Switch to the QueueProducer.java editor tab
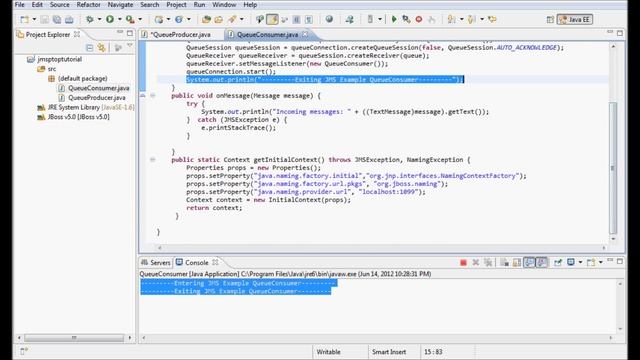The height and width of the screenshot is (360, 640). (180, 35)
